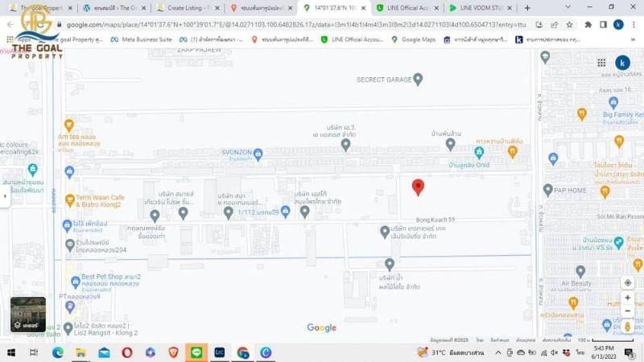Click the Bong Koach 59 label
This screenshot has width=644, height=362.
pyautogui.click(x=435, y=220)
